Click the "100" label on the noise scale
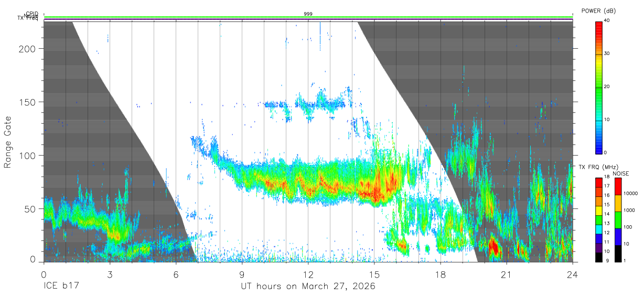Image resolution: width=644 pixels, height=297 pixels. coord(627,227)
